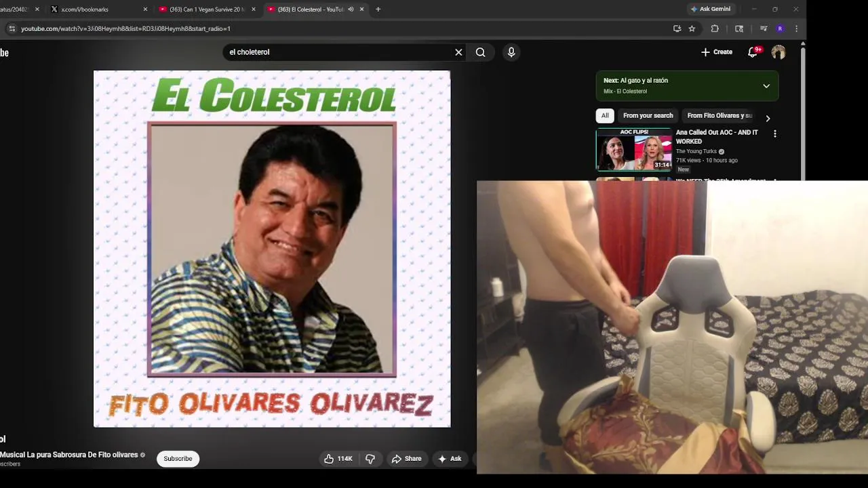Click the '71K views · 10 hours ago' text

click(707, 161)
